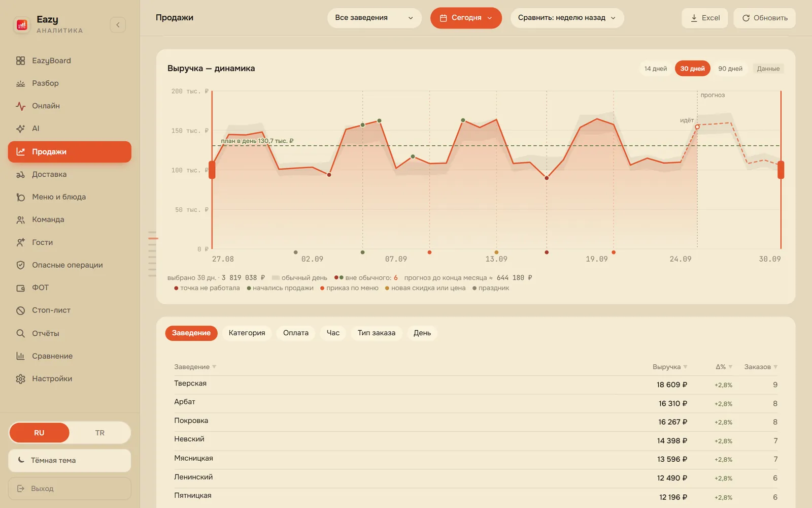Open Настройки gear icon
The height and width of the screenshot is (508, 812).
pyautogui.click(x=20, y=378)
